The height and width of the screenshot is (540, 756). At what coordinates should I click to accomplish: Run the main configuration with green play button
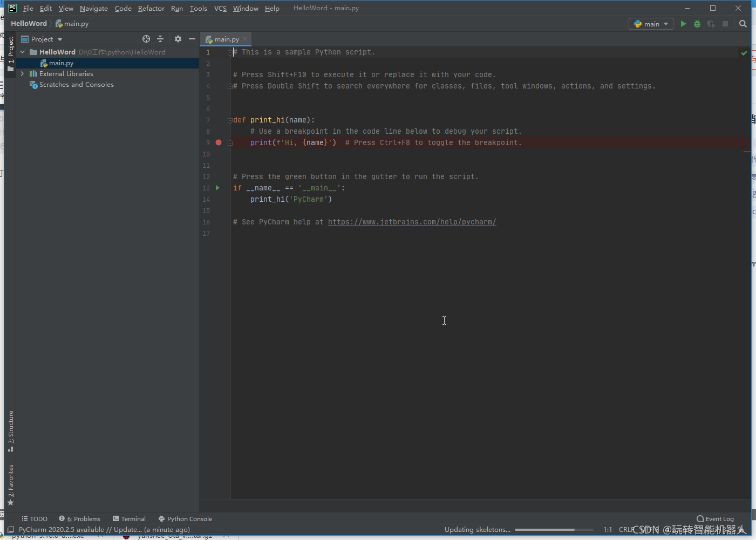(683, 24)
